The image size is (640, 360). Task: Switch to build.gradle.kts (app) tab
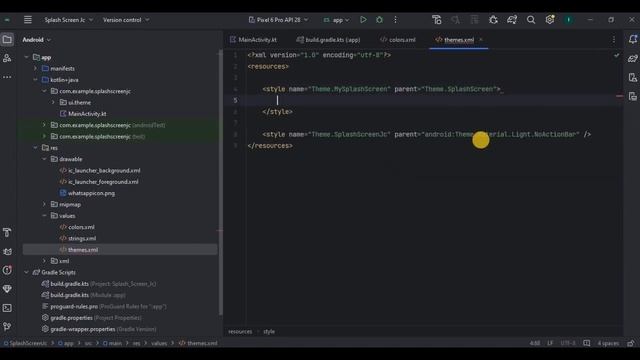coord(329,40)
